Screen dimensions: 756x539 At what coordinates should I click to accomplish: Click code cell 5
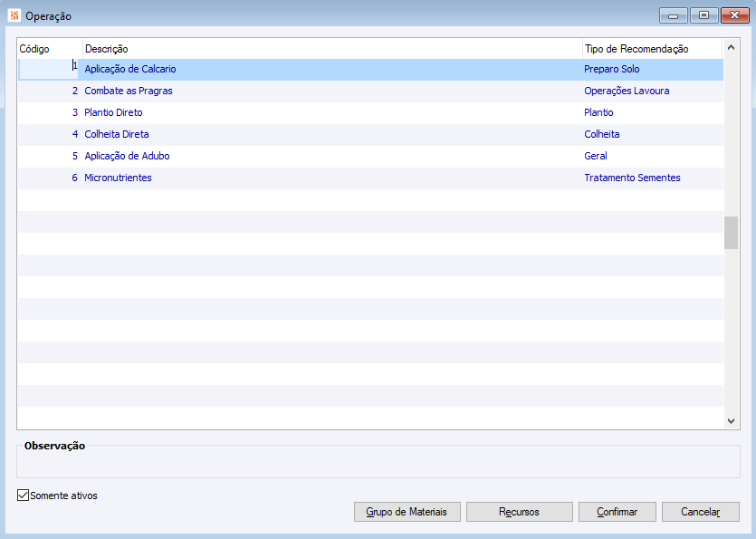[50, 156]
